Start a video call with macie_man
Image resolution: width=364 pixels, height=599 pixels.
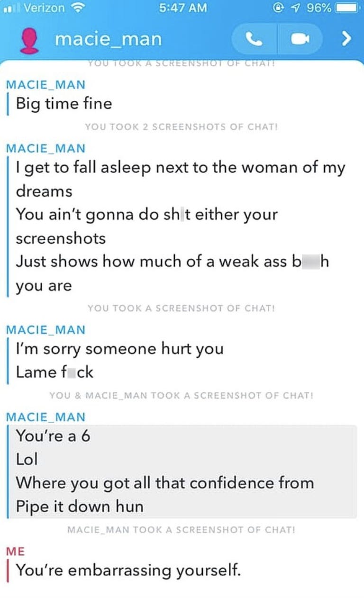pyautogui.click(x=299, y=39)
